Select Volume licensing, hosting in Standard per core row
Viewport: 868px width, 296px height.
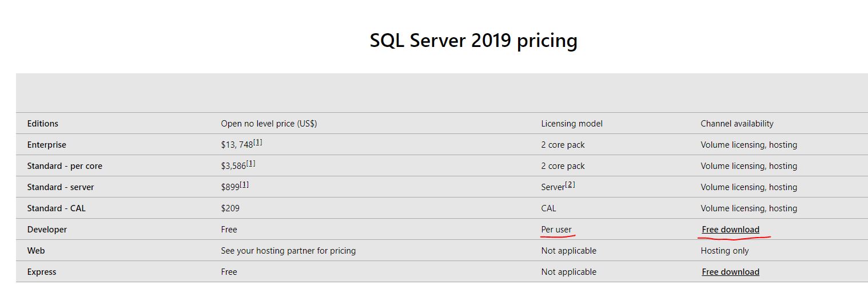click(748, 166)
